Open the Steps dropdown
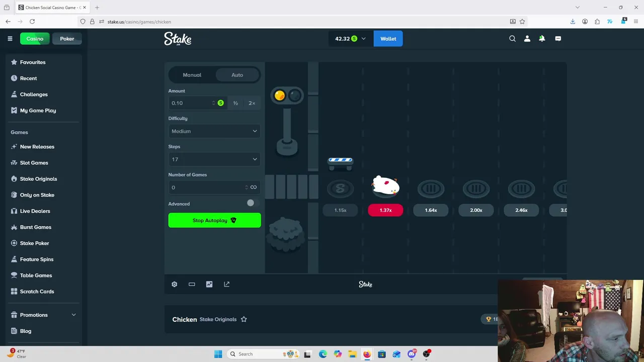Viewport: 644px width, 362px height. (x=214, y=159)
